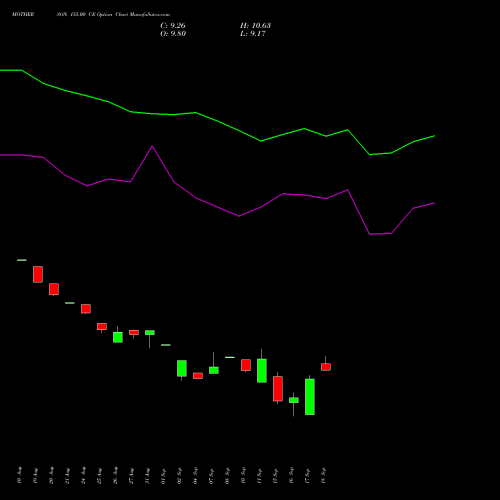500x500 pixels.
Task: Click the close value C: 9.26
Action: (173, 26)
